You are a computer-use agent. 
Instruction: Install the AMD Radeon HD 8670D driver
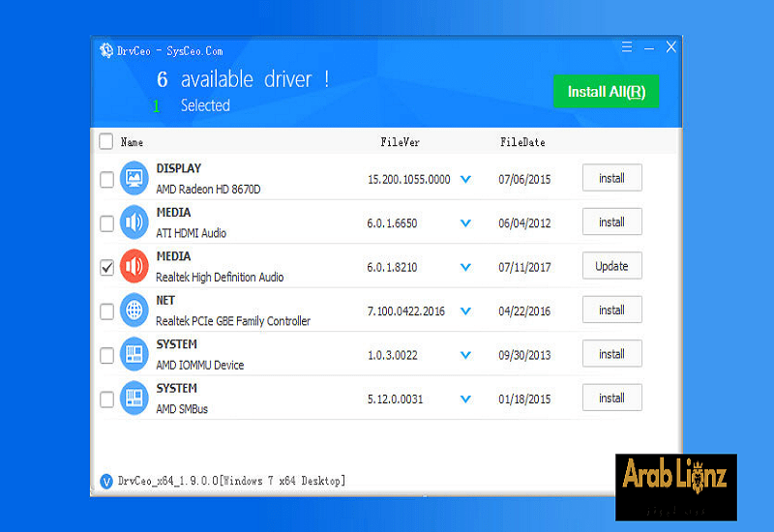point(612,178)
